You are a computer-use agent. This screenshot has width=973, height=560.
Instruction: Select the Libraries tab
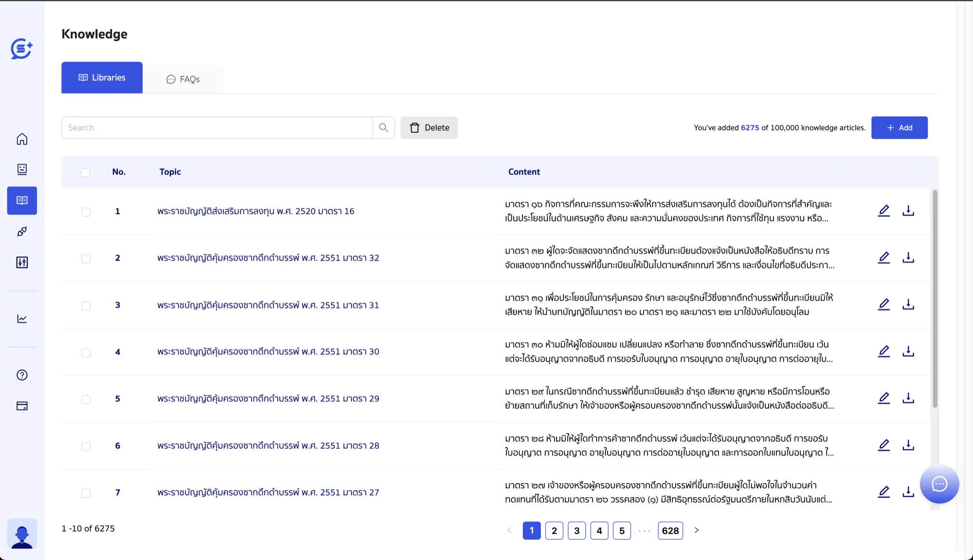tap(102, 77)
